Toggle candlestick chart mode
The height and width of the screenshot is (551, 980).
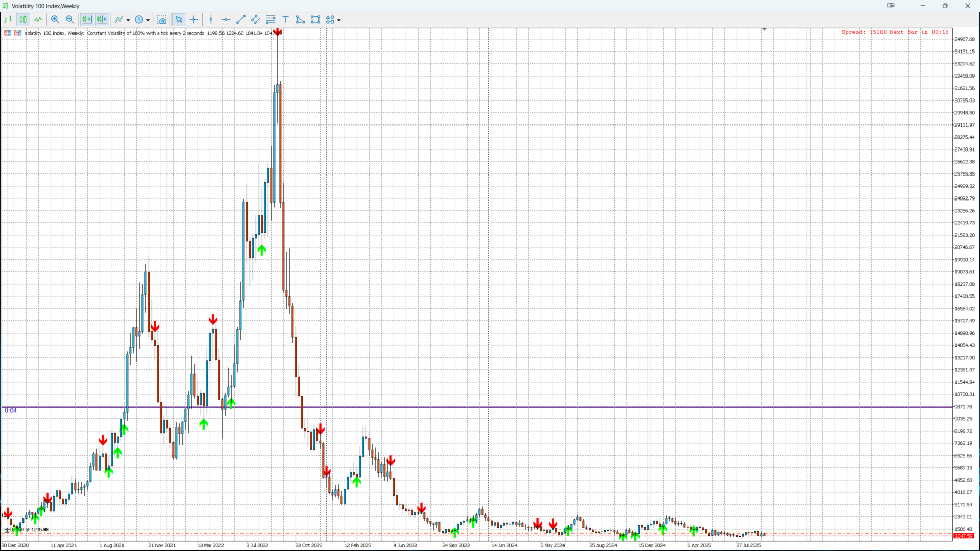point(23,20)
